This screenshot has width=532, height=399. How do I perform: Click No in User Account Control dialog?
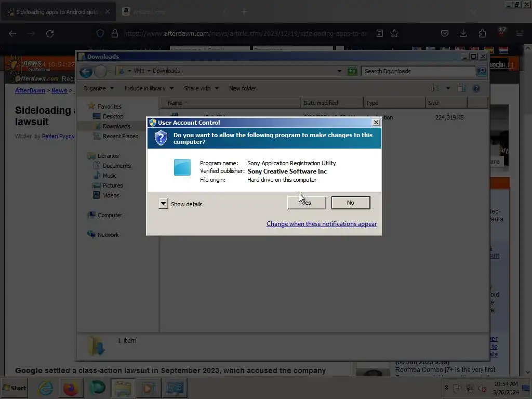[351, 203]
